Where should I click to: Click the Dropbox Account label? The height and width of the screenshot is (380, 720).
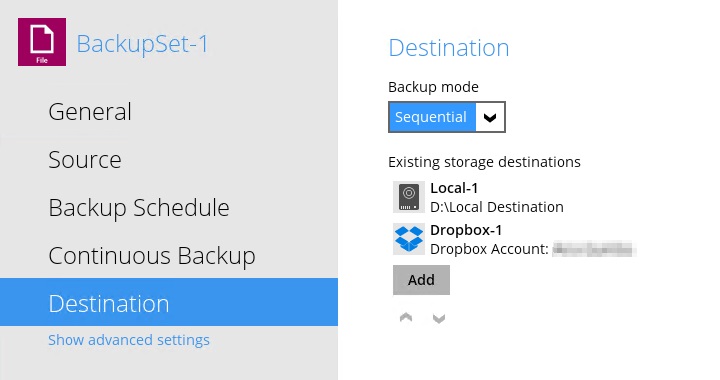[x=489, y=249]
